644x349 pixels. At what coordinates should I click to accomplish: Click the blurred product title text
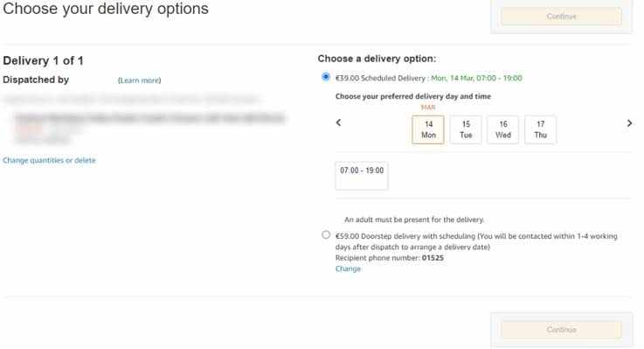(x=150, y=118)
